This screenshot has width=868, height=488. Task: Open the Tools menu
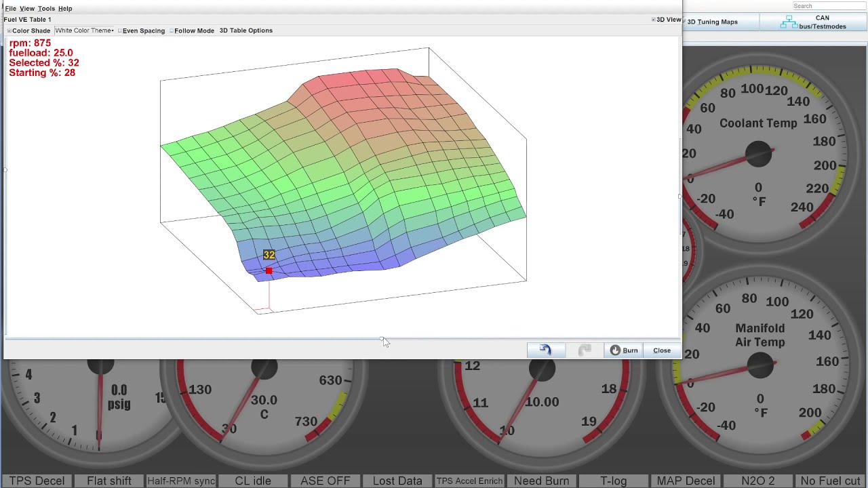(46, 8)
